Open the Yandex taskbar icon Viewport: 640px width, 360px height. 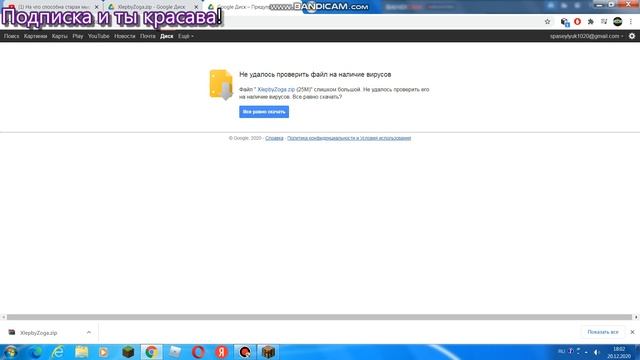pyautogui.click(x=222, y=352)
